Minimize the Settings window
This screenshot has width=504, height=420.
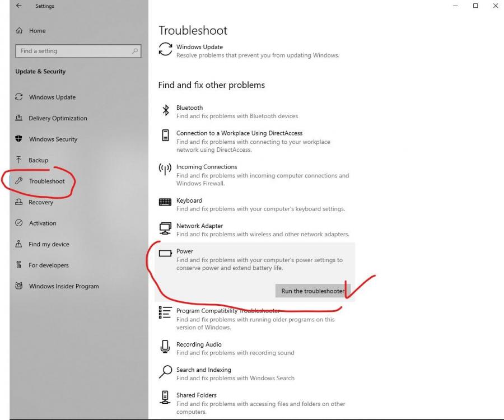tap(455, 6)
